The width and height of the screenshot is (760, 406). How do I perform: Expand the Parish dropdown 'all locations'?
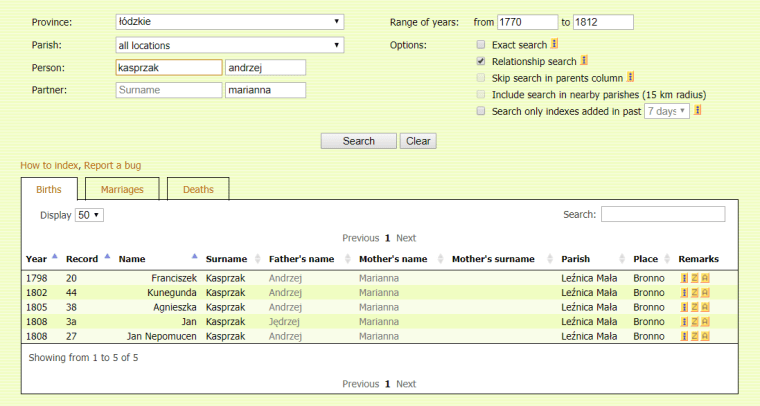pyautogui.click(x=229, y=45)
